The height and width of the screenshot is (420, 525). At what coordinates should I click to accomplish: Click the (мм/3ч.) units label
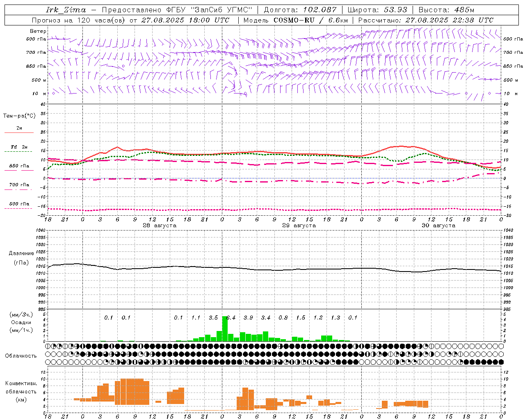click(21, 315)
